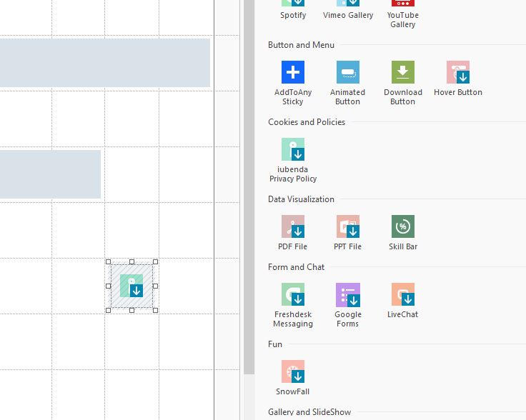
Task: Pick the Animated Button object
Action: click(x=348, y=72)
